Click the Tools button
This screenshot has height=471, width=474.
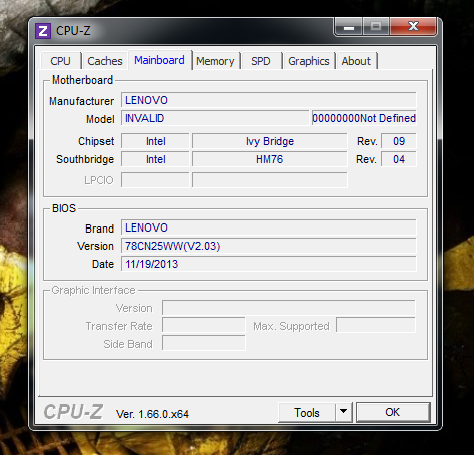coord(307,413)
